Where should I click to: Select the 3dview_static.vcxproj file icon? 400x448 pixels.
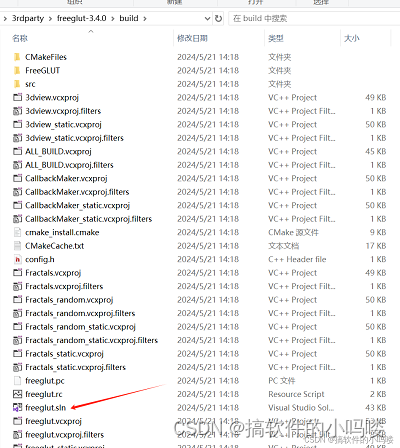pyautogui.click(x=17, y=124)
